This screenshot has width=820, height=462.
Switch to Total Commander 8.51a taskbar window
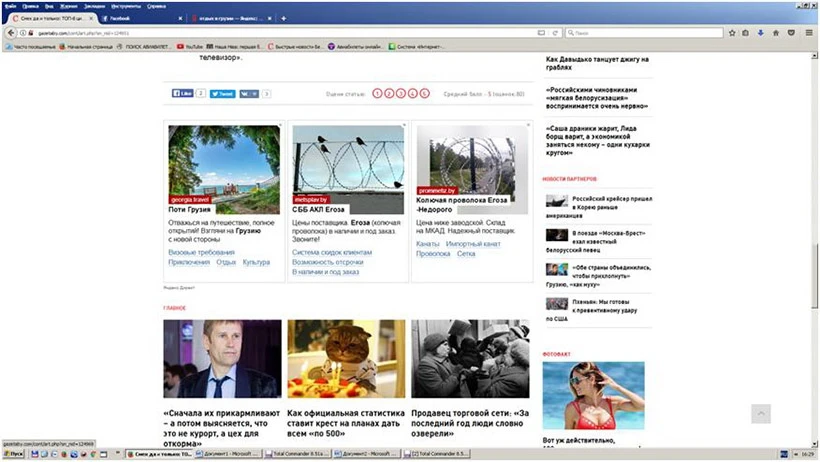(x=297, y=454)
